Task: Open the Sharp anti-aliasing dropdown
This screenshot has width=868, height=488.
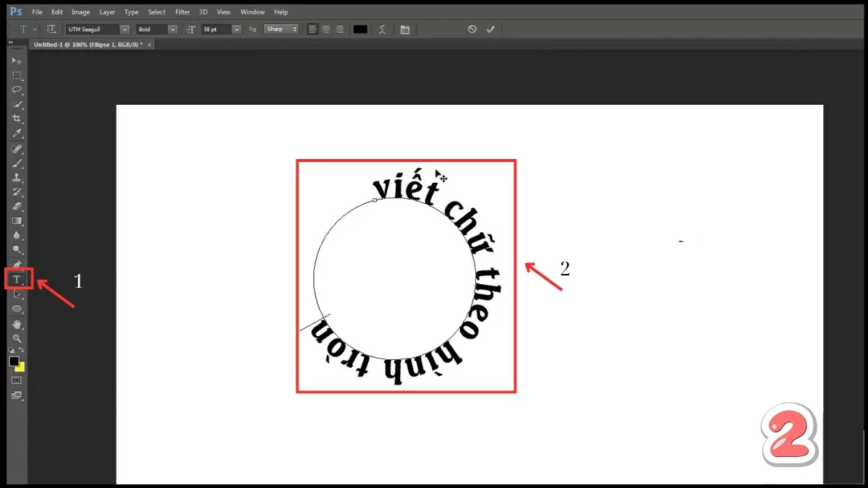Action: [294, 29]
